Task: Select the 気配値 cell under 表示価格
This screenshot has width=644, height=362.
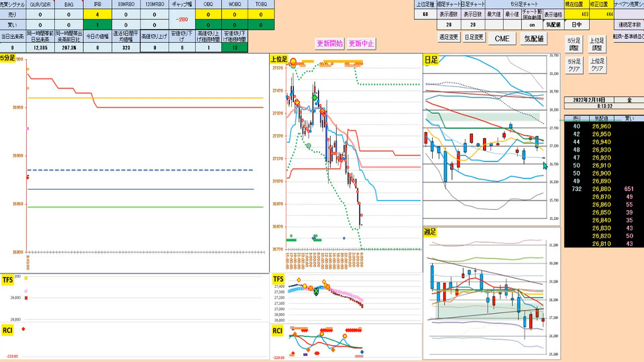Action: (553, 25)
